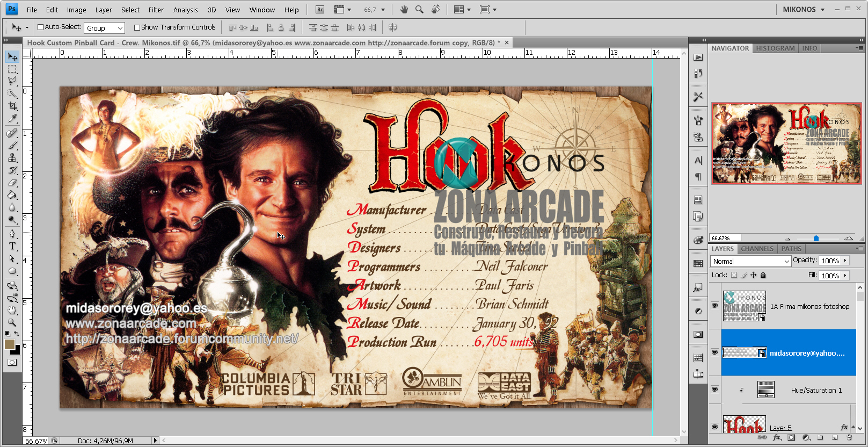This screenshot has width=868, height=447.
Task: Select the Zoom tool in the toolbox
Action: coord(12,322)
